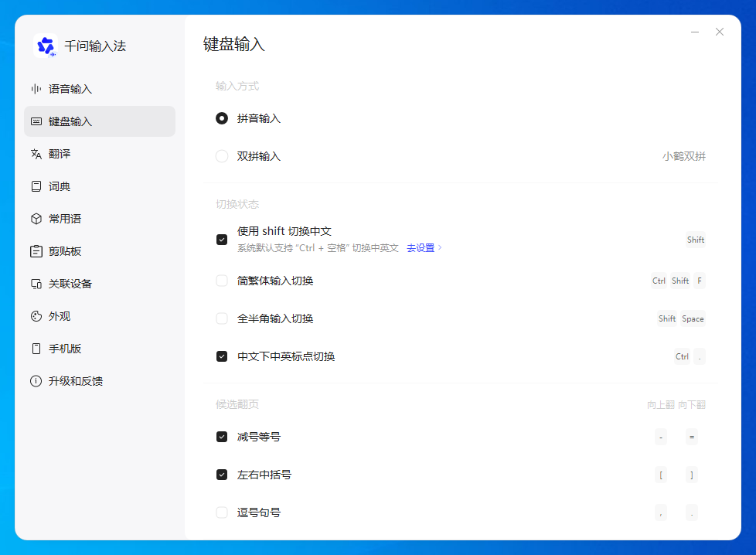Enable 全半角输入切换 checkbox

pyautogui.click(x=222, y=318)
